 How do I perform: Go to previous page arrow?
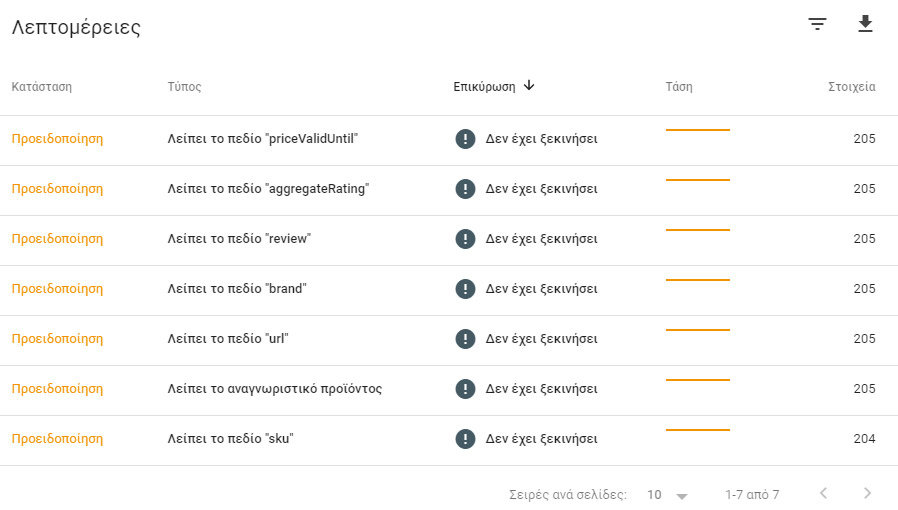823,493
